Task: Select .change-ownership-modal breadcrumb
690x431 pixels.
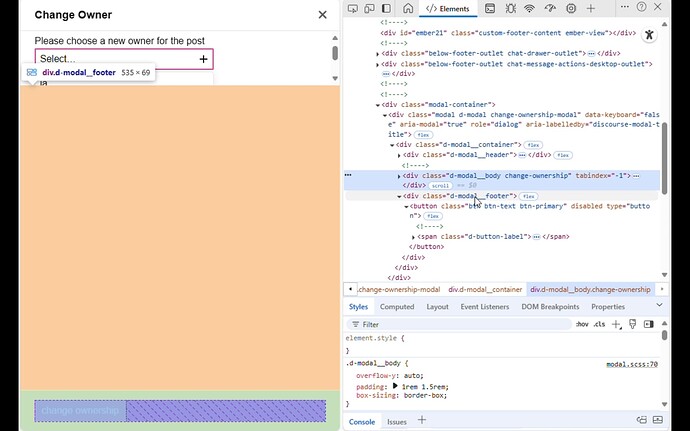Action: pyautogui.click(x=399, y=289)
